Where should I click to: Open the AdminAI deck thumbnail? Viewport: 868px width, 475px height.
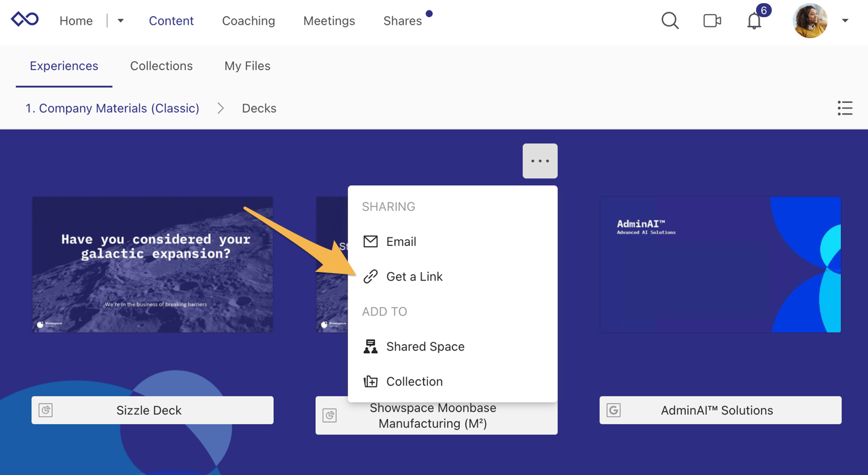pyautogui.click(x=720, y=265)
